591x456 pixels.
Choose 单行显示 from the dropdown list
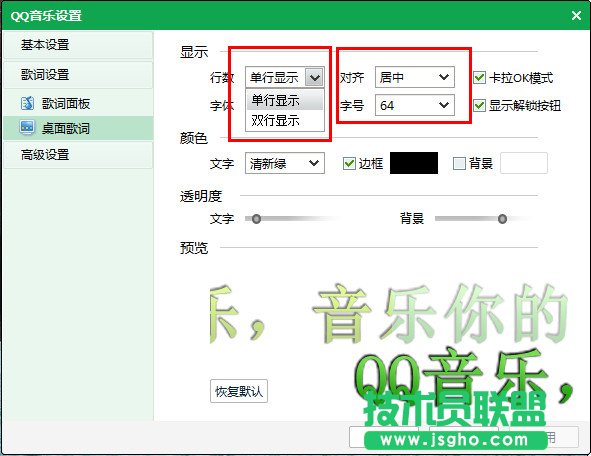285,100
